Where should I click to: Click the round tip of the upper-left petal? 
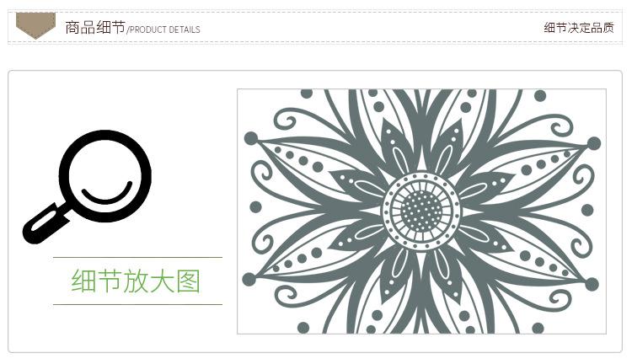251,138
